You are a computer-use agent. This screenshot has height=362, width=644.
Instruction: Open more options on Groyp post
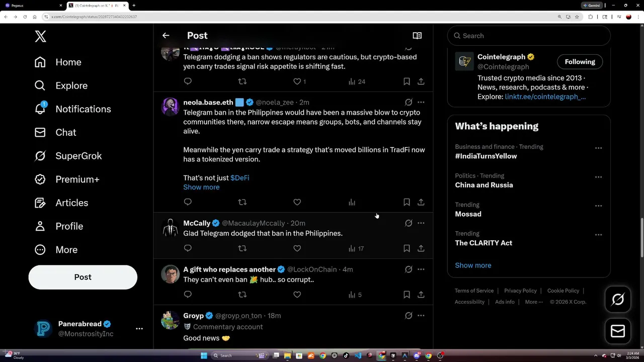tap(421, 316)
